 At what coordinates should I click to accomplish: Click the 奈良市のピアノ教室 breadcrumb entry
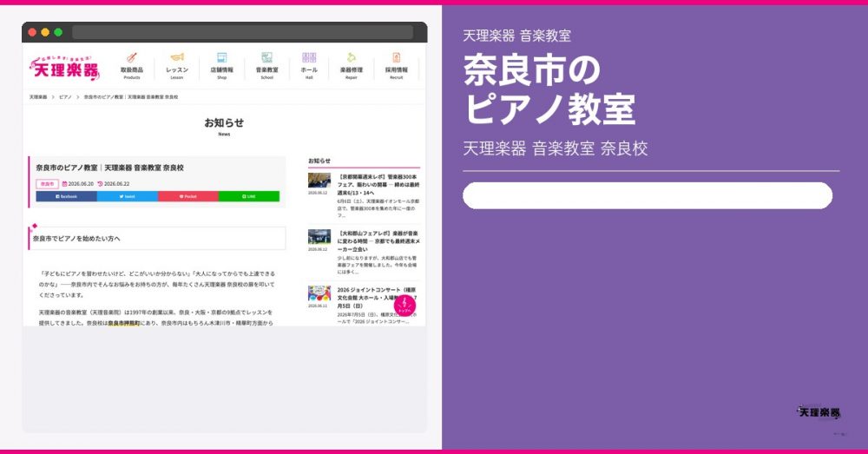pyautogui.click(x=131, y=97)
